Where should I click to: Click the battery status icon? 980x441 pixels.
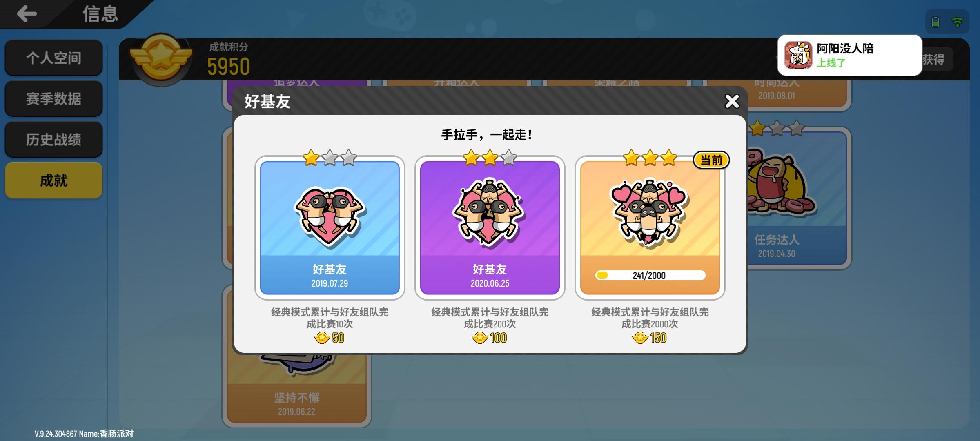click(x=935, y=22)
